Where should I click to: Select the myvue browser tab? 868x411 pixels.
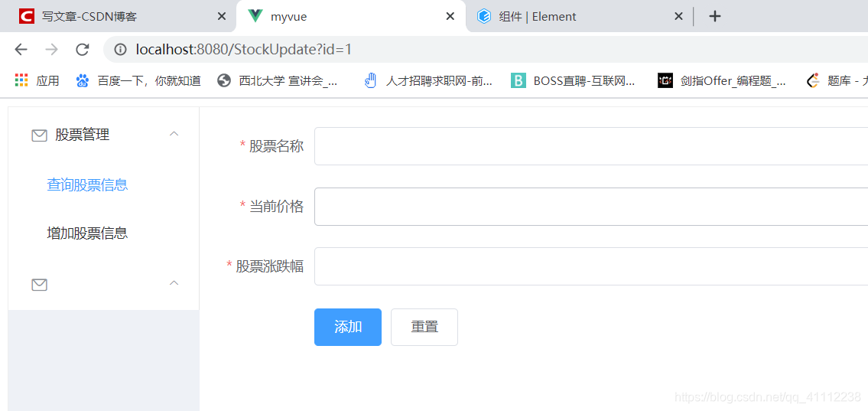350,17
